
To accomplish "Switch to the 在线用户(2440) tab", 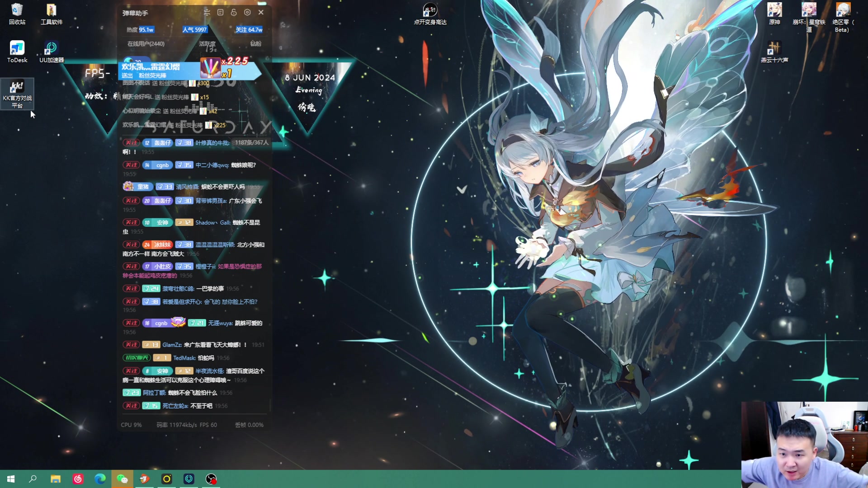I will 146,44.
